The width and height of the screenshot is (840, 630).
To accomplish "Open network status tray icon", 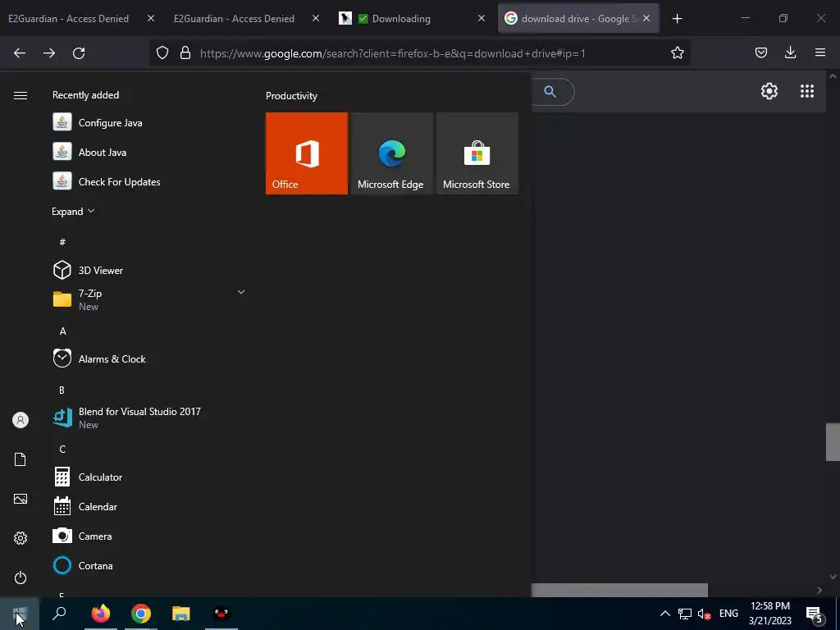I will tap(685, 614).
